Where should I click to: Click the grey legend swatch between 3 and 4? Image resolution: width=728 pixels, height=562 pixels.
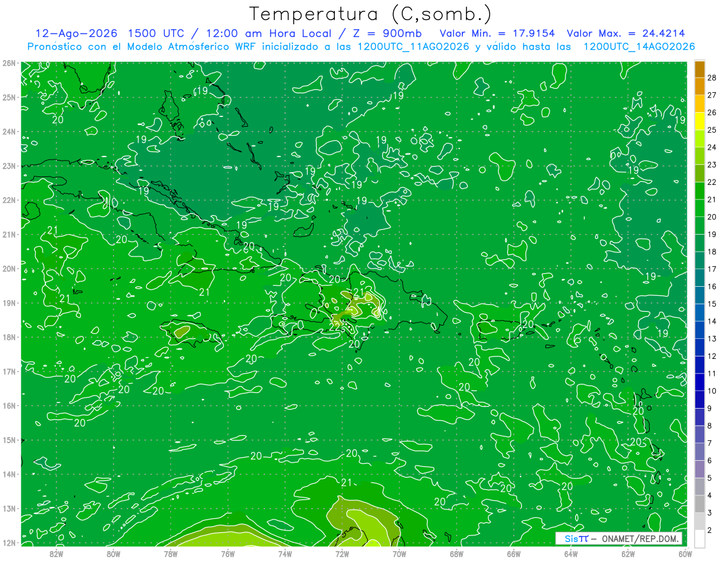point(699,504)
